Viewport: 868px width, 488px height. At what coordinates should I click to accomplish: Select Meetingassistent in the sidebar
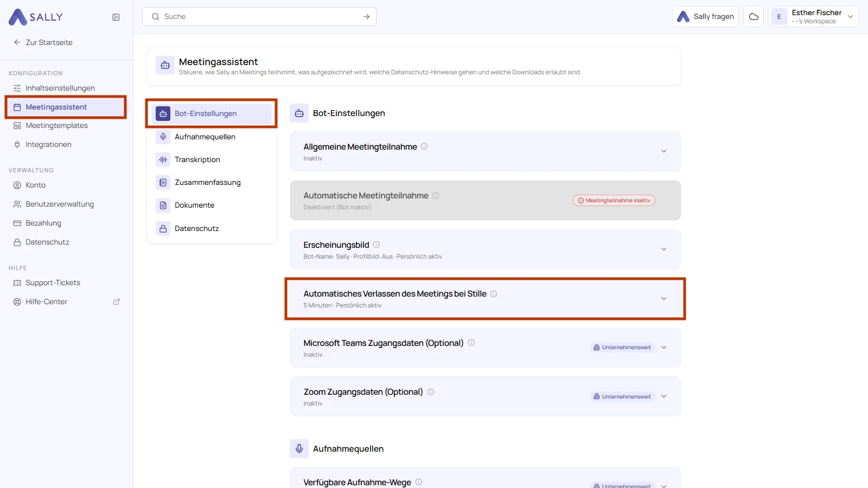point(66,107)
